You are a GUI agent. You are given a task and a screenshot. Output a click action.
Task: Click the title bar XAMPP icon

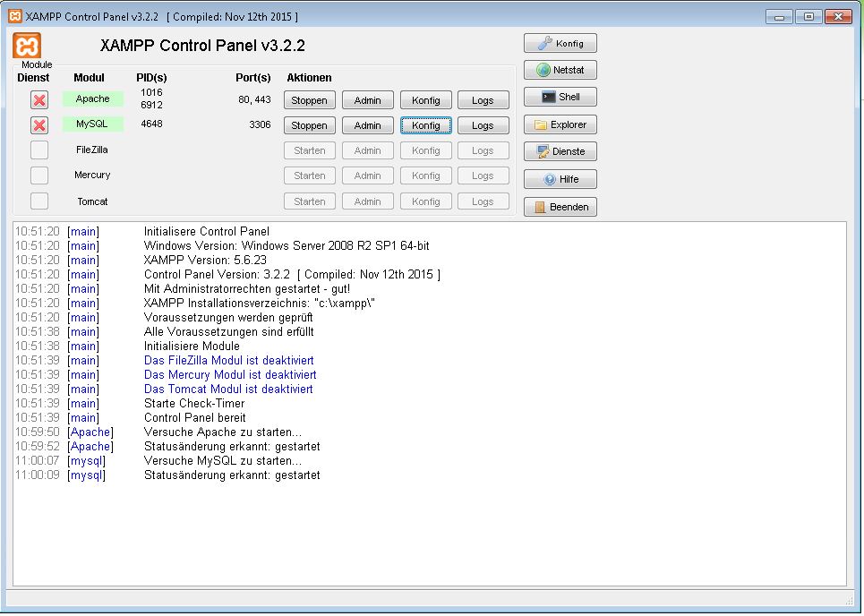[x=15, y=16]
